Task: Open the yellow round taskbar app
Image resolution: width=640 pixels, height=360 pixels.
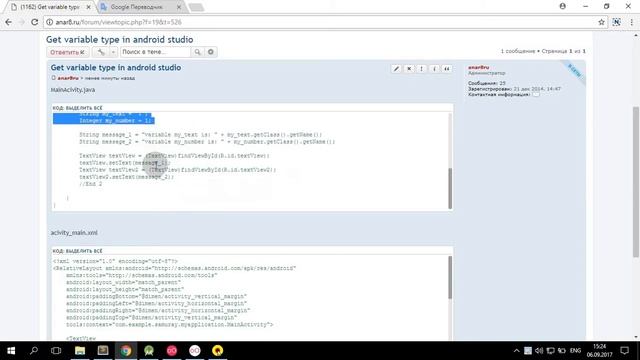Action: coord(218,351)
